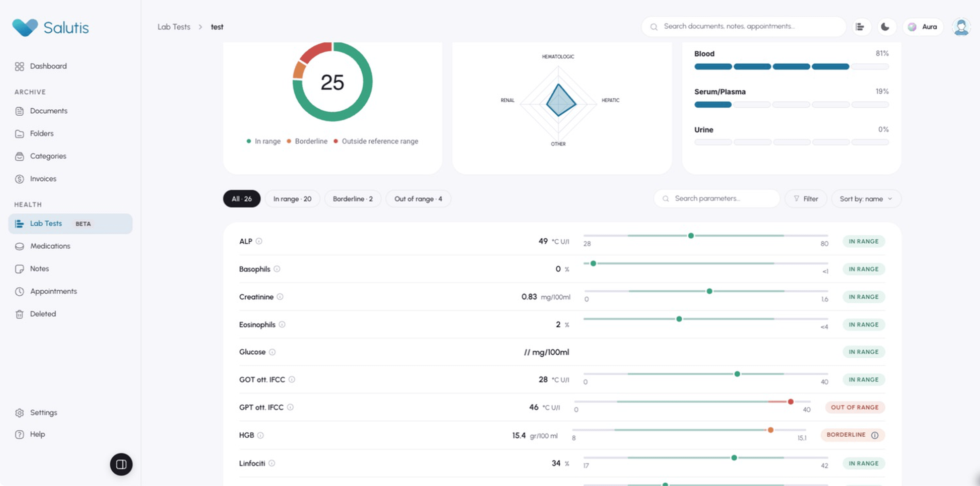Viewport: 980px width, 486px height.
Task: Show info for Creatinine parameter
Action: click(x=280, y=297)
